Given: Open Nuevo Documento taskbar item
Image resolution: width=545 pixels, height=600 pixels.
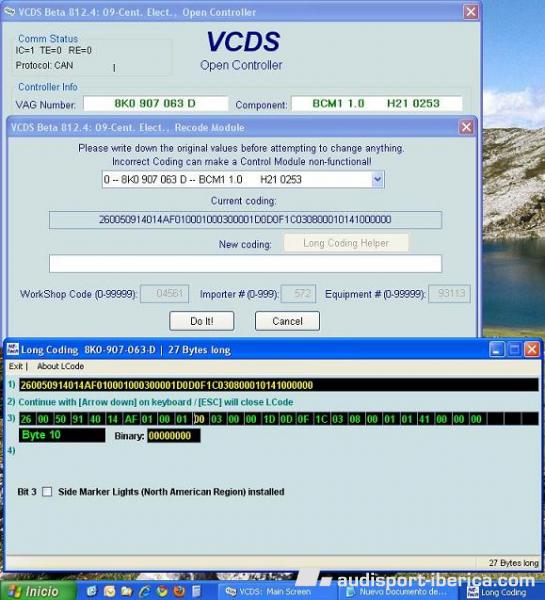Looking at the screenshot, I should [398, 592].
